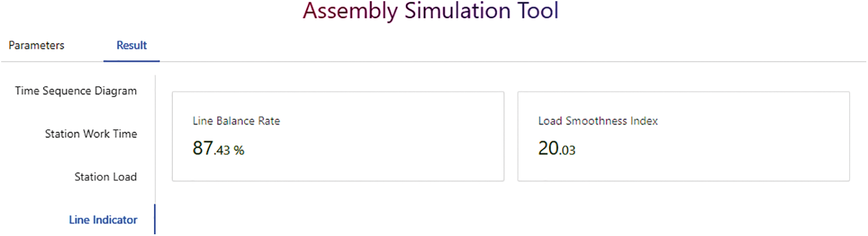Viewport: 868px width, 236px height.
Task: Click the 87.43 % value
Action: (218, 149)
